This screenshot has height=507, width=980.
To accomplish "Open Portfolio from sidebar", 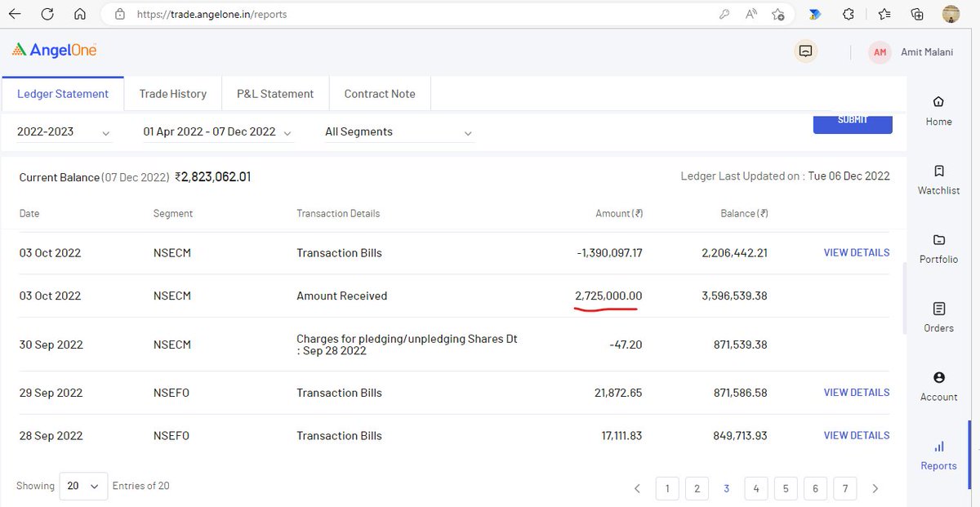I will pyautogui.click(x=938, y=249).
